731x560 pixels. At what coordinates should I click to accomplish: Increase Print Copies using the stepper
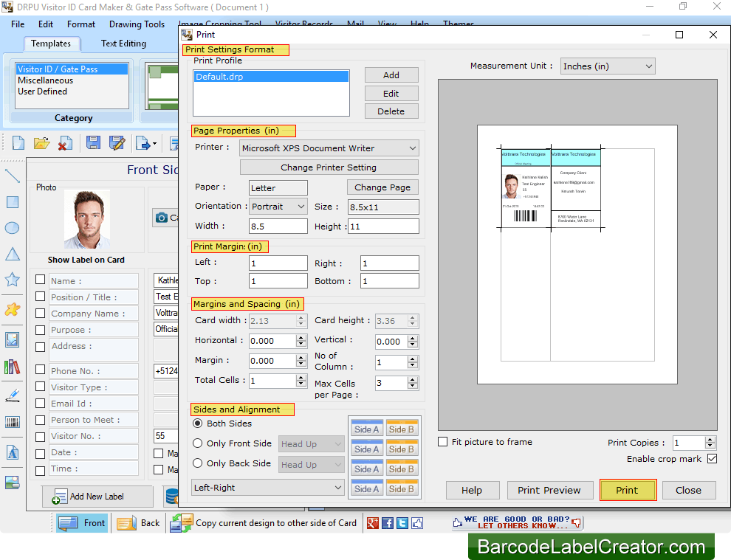pos(710,439)
